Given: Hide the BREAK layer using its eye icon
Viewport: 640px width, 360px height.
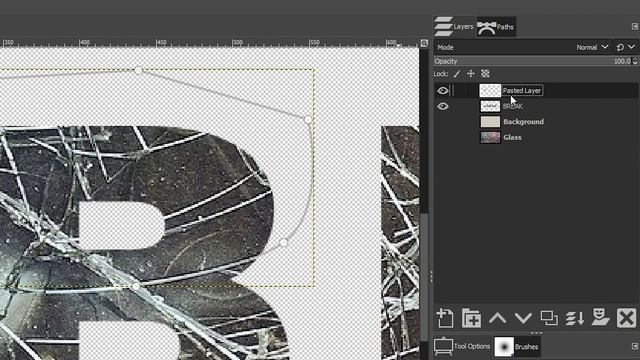Looking at the screenshot, I should pyautogui.click(x=443, y=107).
